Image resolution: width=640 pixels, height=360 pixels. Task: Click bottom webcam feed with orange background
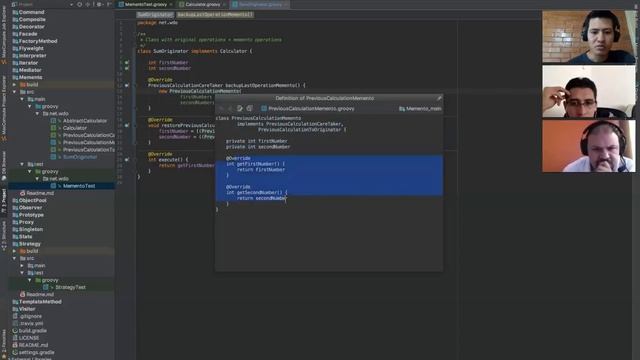point(589,146)
